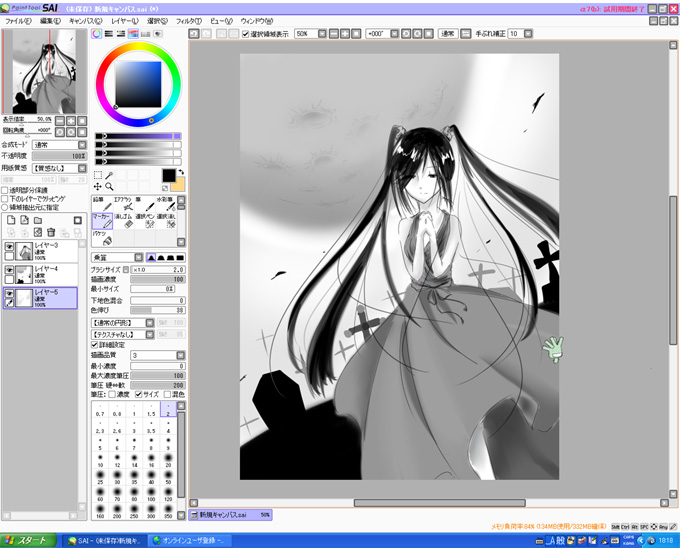This screenshot has width=680, height=548.
Task: Click the undo button in toolbar
Action: [194, 33]
